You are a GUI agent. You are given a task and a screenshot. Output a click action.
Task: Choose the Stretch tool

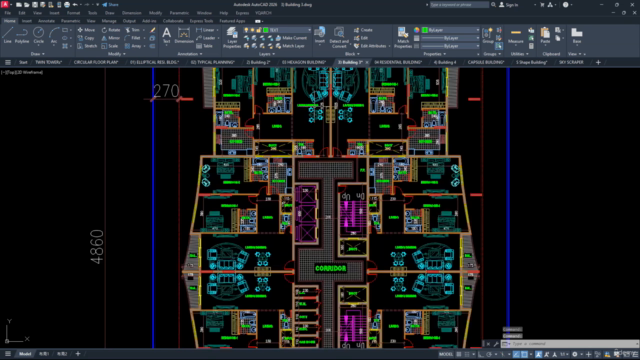(87, 46)
